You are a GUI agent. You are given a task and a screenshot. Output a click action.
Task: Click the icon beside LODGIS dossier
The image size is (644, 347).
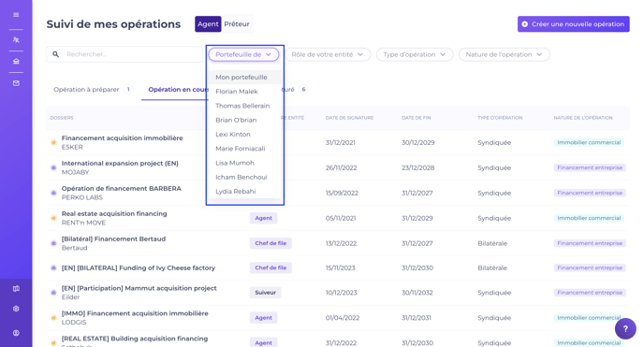pos(53,317)
